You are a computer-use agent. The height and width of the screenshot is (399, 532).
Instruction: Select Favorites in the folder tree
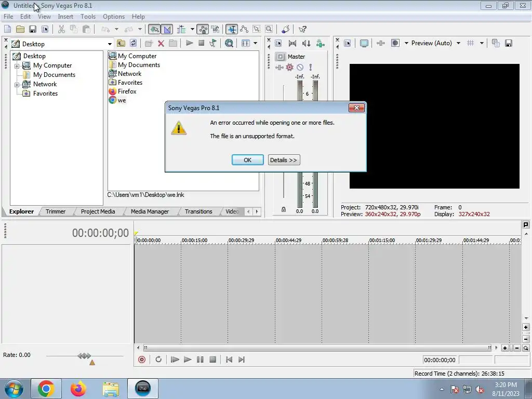tap(45, 94)
